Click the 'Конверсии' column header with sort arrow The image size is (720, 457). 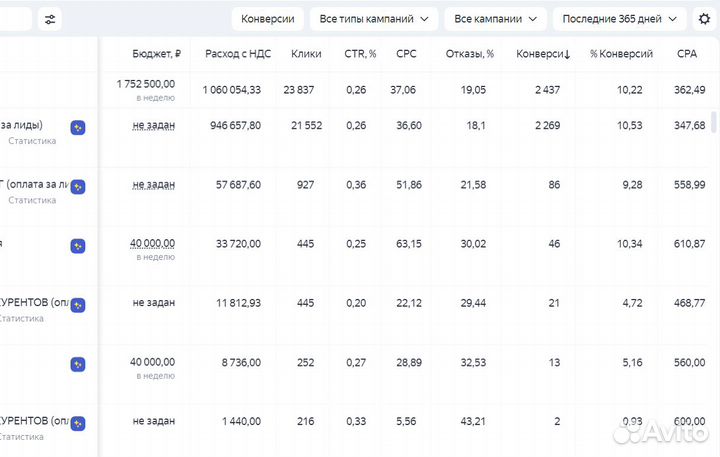544,53
